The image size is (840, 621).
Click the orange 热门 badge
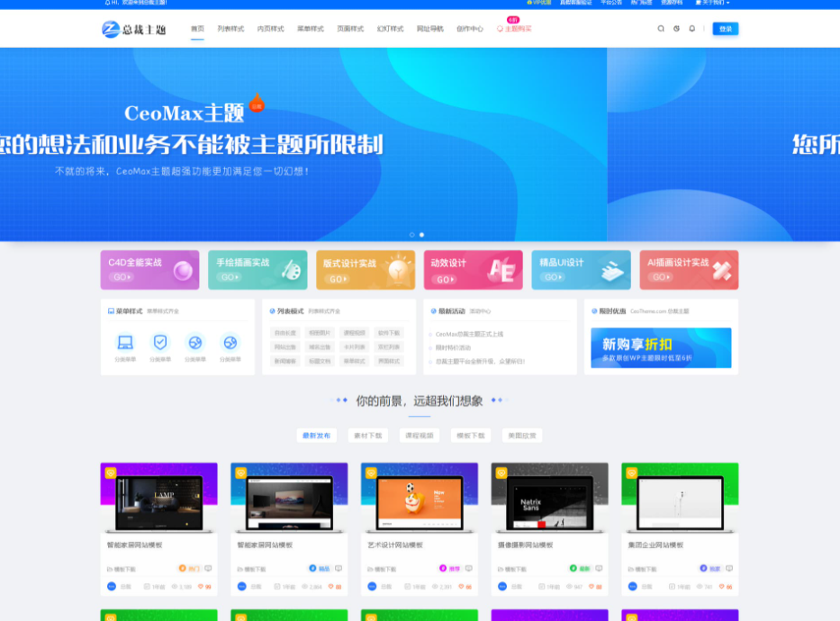[189, 569]
